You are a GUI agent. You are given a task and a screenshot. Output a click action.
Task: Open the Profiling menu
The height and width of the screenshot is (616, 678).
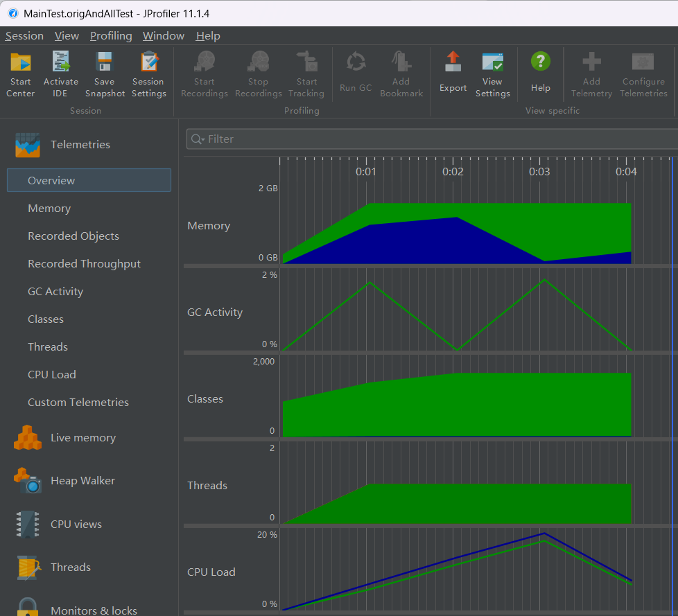pos(111,36)
